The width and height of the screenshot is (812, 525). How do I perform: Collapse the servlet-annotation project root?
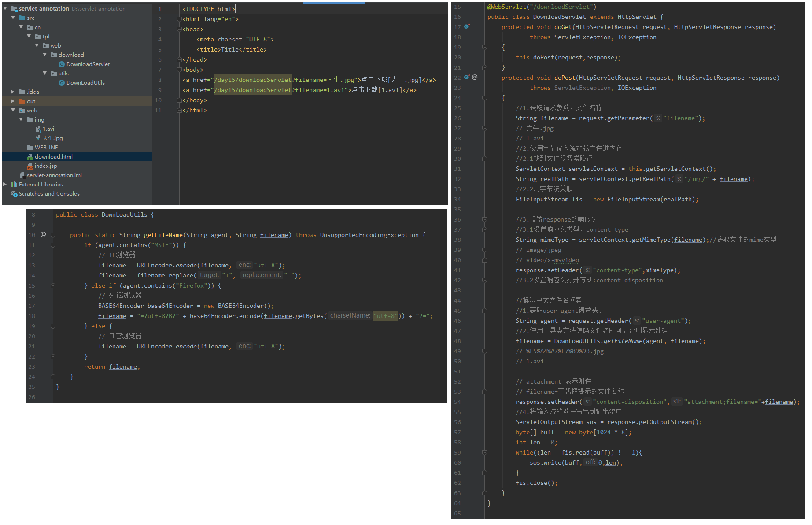point(5,8)
